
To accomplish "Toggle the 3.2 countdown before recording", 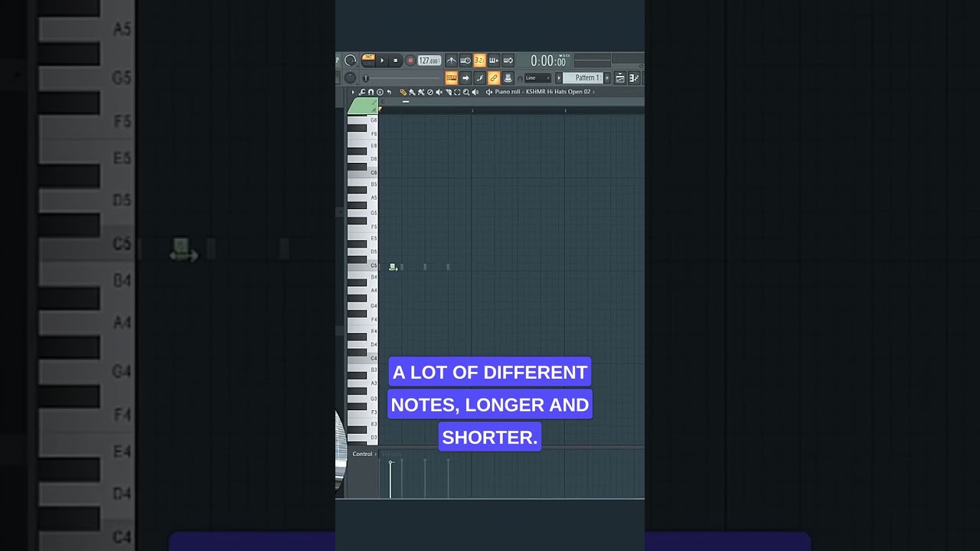I will [x=479, y=60].
